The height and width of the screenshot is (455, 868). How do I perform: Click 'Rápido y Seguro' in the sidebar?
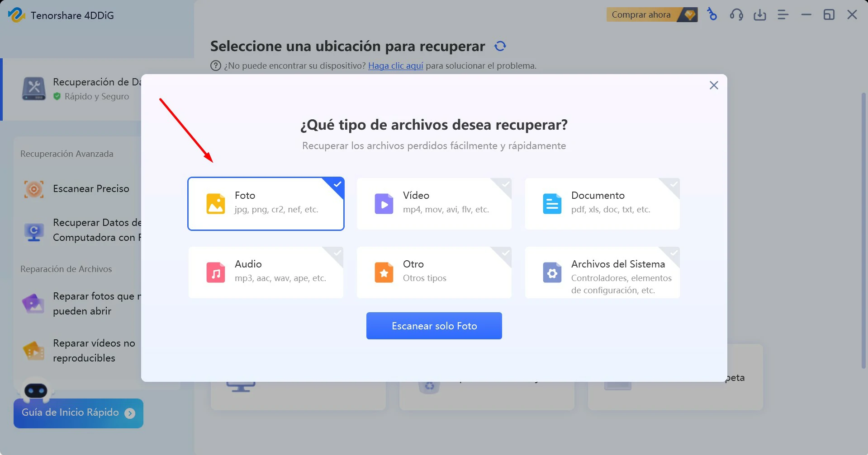click(x=96, y=97)
